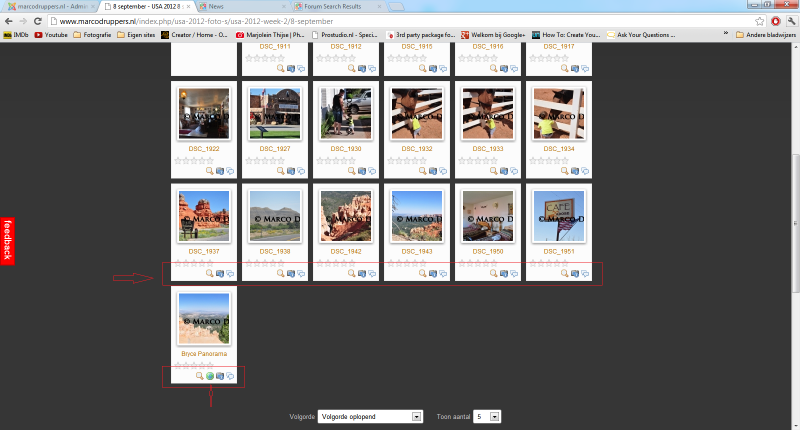The height and width of the screenshot is (430, 800).
Task: Open the DSC_1951 café sign thumbnail
Action: click(560, 214)
